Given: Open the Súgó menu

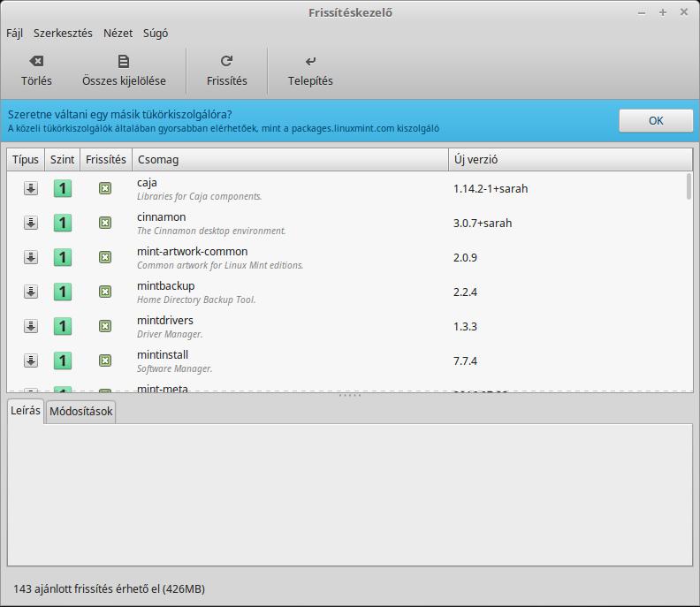Looking at the screenshot, I should [x=156, y=34].
